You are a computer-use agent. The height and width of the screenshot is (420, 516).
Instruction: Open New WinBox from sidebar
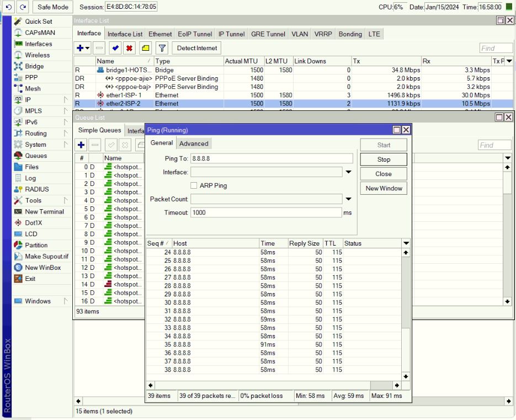pos(43,268)
